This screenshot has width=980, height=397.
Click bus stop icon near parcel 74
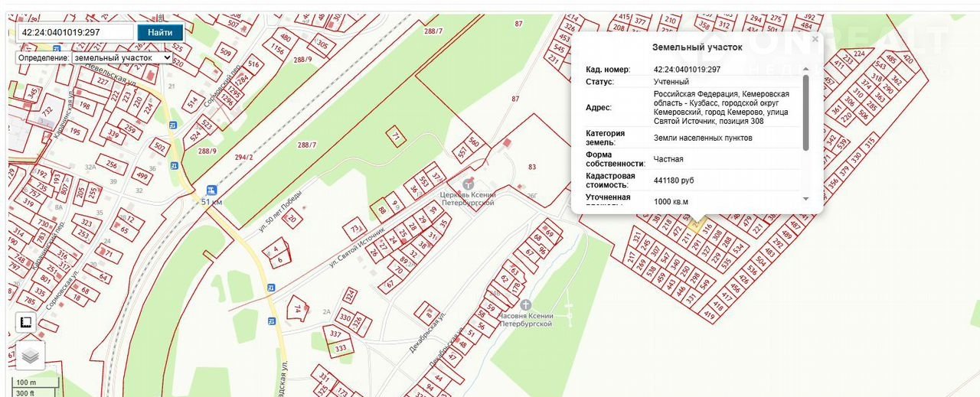click(x=271, y=288)
